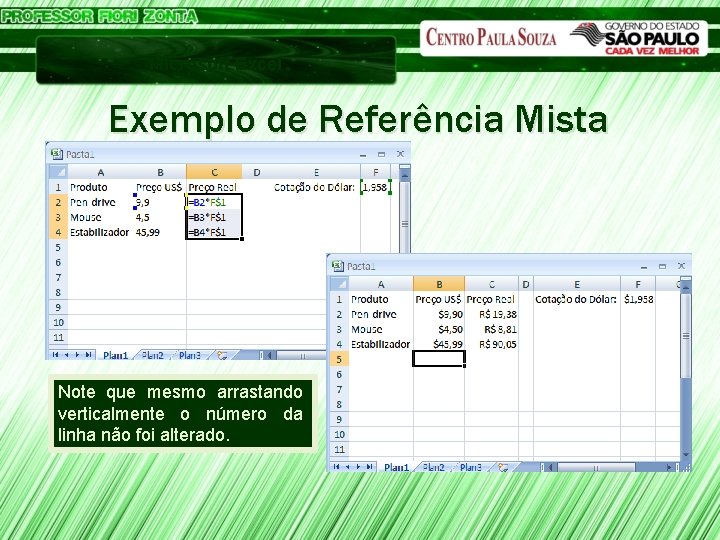The height and width of the screenshot is (540, 720).
Task: Click vertical scrollbar thumb in formulas window
Action: click(x=405, y=224)
